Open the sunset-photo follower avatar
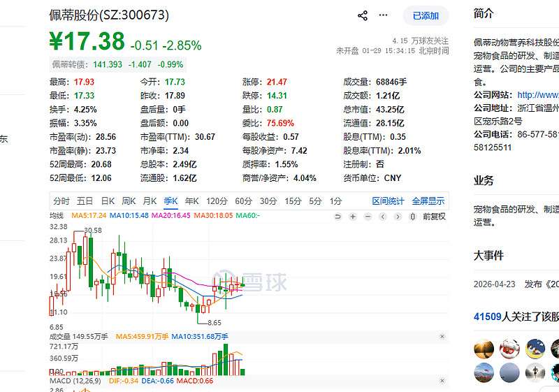559x392 pixels. pos(484,349)
